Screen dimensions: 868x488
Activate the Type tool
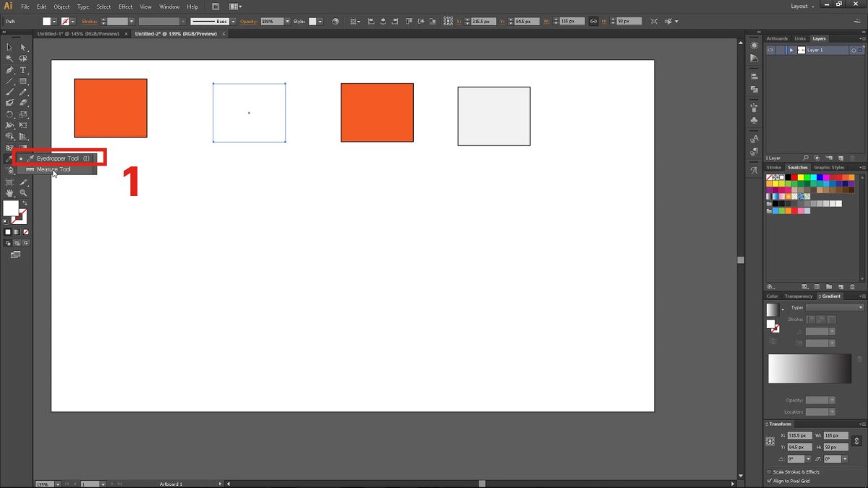[23, 70]
